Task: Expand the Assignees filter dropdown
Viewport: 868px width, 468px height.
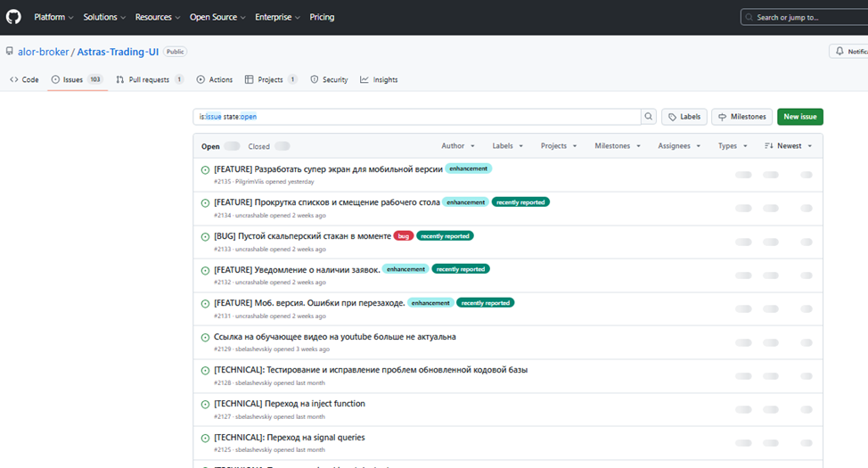Action: pos(679,146)
